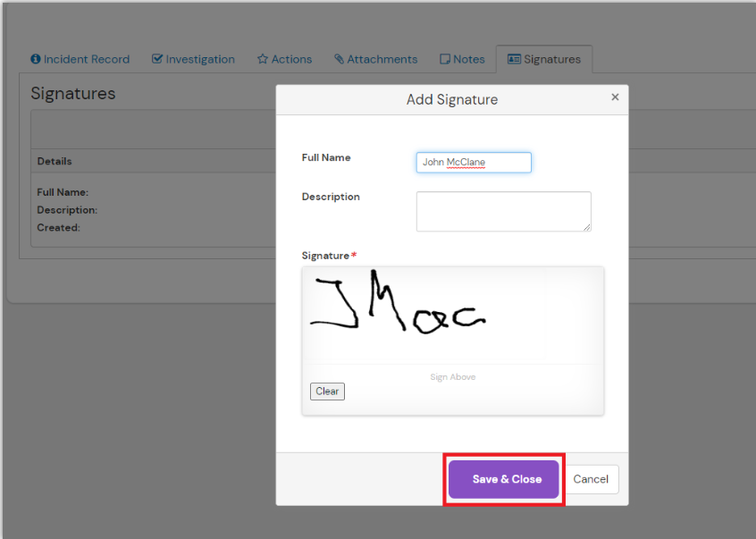Open the Incident Record tab
756x539 pixels.
[x=86, y=59]
